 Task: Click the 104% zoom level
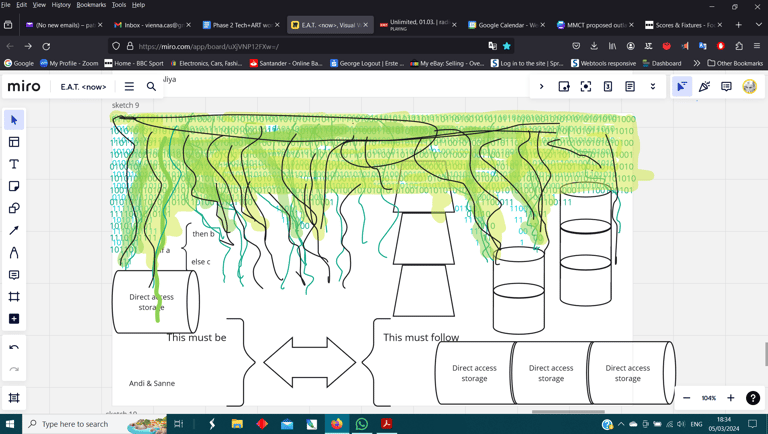coord(708,398)
